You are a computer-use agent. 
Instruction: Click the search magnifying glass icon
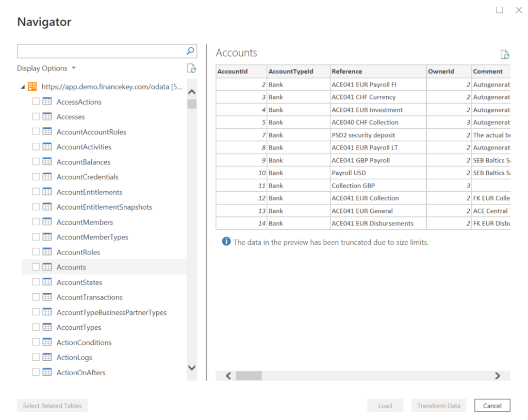(x=191, y=51)
